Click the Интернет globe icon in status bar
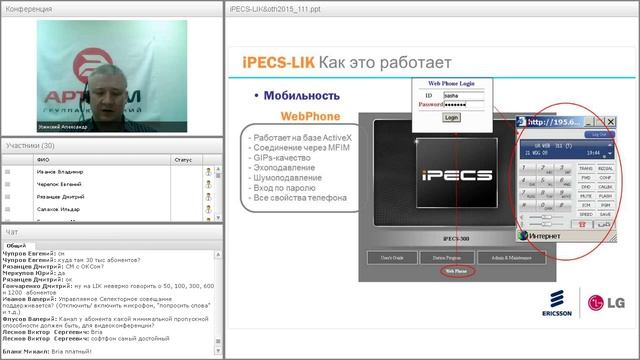Viewport: 640px width, 360px height. point(522,236)
